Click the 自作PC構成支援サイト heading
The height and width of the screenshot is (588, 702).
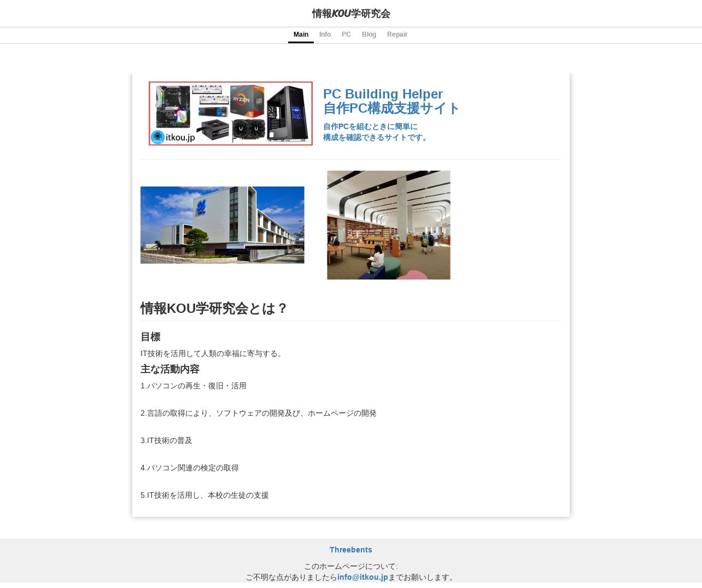[391, 108]
